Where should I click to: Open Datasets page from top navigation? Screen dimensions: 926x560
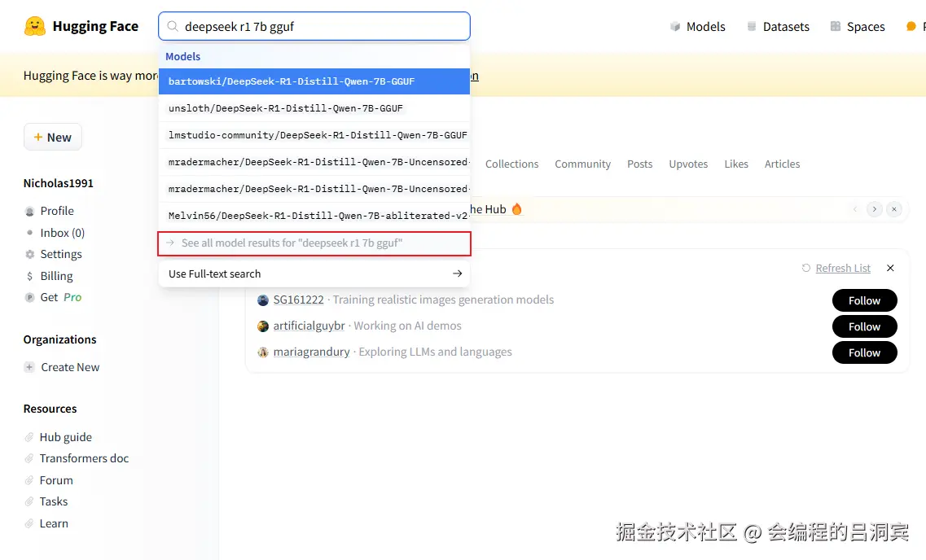(x=778, y=27)
